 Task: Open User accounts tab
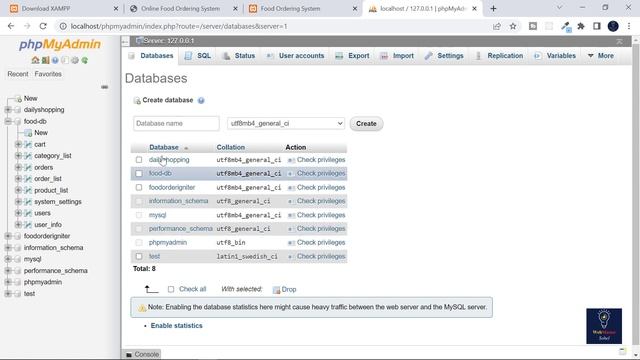click(295, 56)
